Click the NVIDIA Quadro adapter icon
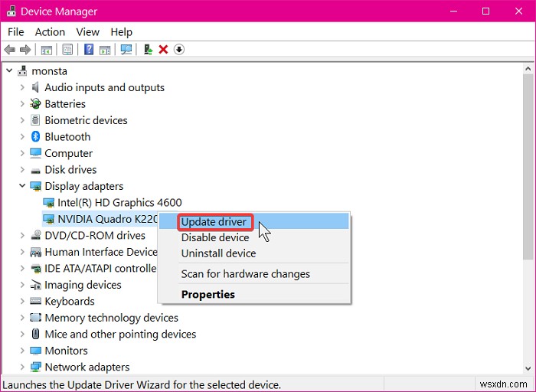Screen dimensions: 536x392 click(x=48, y=219)
